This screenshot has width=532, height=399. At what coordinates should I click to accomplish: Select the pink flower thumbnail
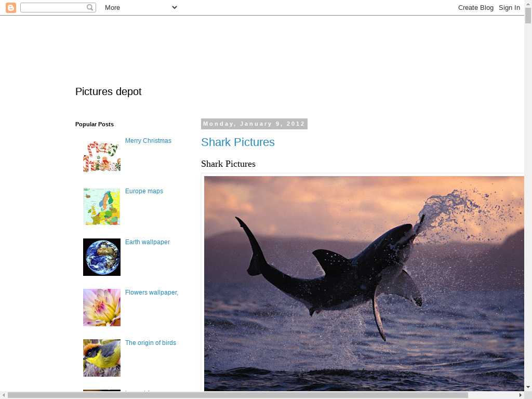(x=102, y=308)
